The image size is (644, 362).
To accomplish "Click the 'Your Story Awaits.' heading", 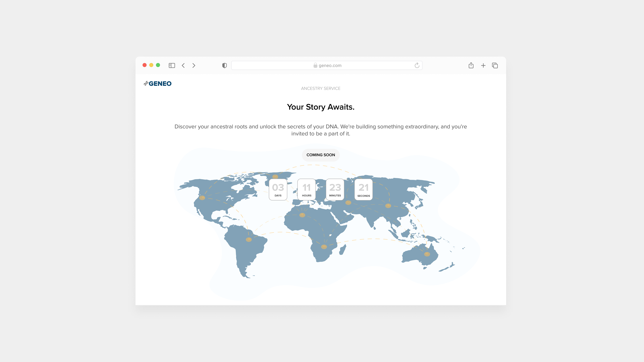I will click(x=321, y=107).
